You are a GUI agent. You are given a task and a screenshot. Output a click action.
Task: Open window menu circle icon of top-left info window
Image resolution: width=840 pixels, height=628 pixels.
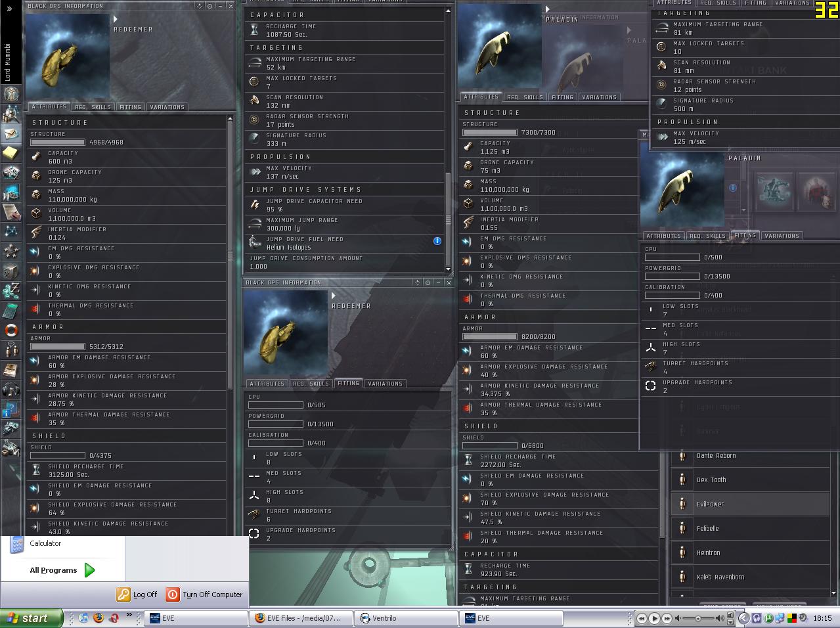coord(210,6)
